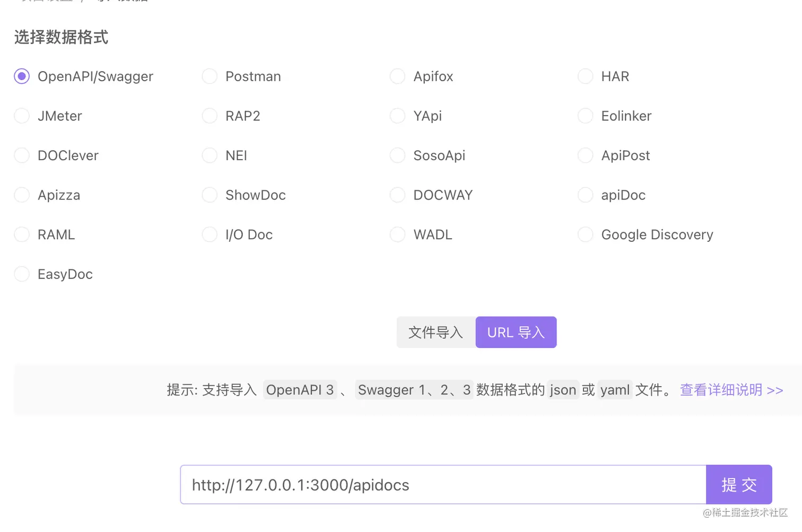This screenshot has height=532, width=802.
Task: Choose Google Discovery data format
Action: pos(585,234)
